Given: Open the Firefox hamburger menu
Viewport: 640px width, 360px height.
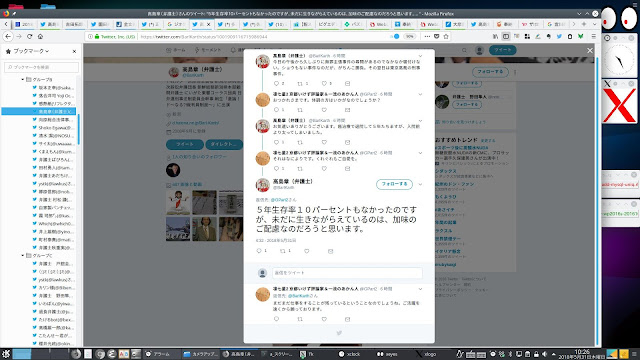Looking at the screenshot, I should pos(593,36).
